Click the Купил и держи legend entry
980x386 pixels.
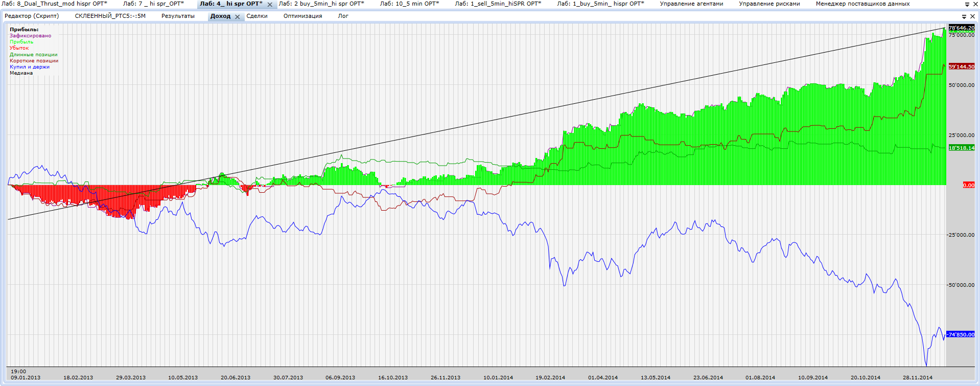30,67
